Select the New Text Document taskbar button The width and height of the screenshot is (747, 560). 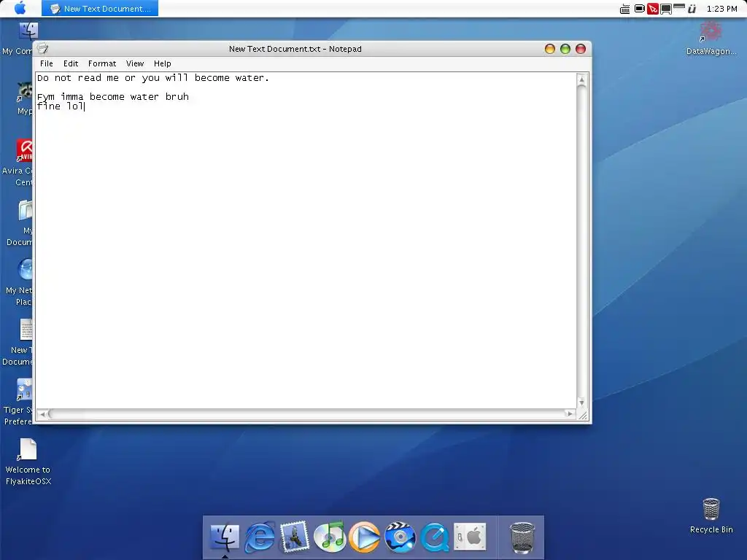(x=100, y=9)
